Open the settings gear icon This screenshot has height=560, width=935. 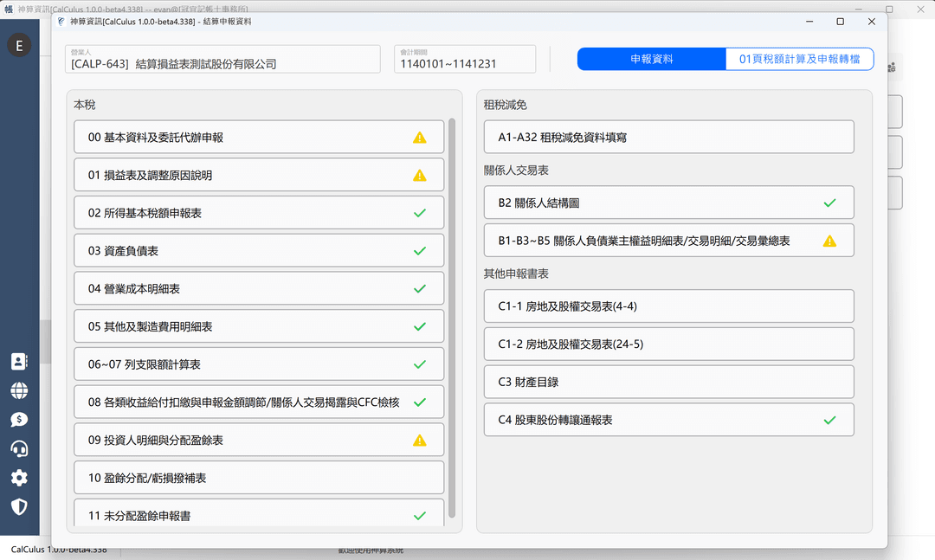19,478
